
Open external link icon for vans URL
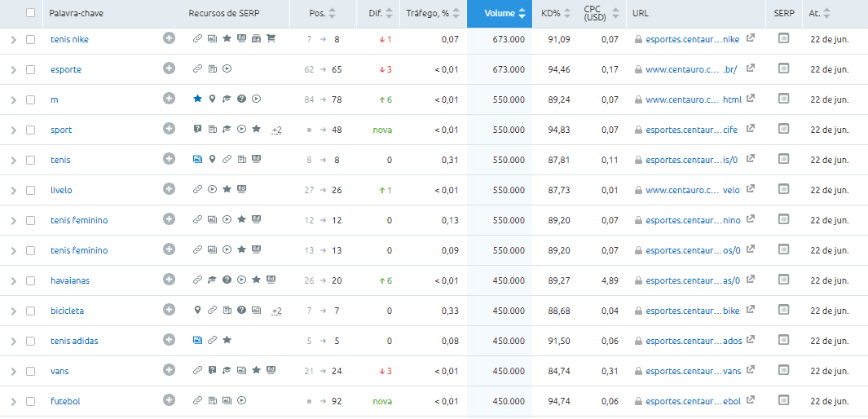tap(750, 370)
